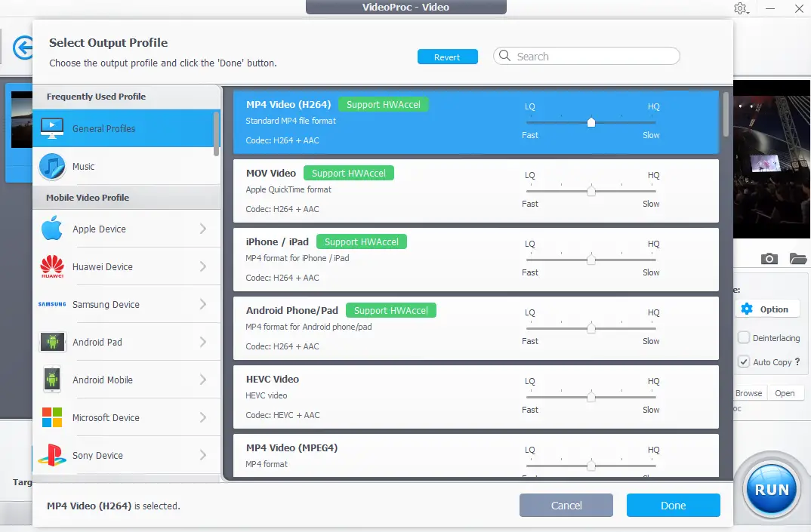Open the Apple Device category
The height and width of the screenshot is (532, 811).
127,229
